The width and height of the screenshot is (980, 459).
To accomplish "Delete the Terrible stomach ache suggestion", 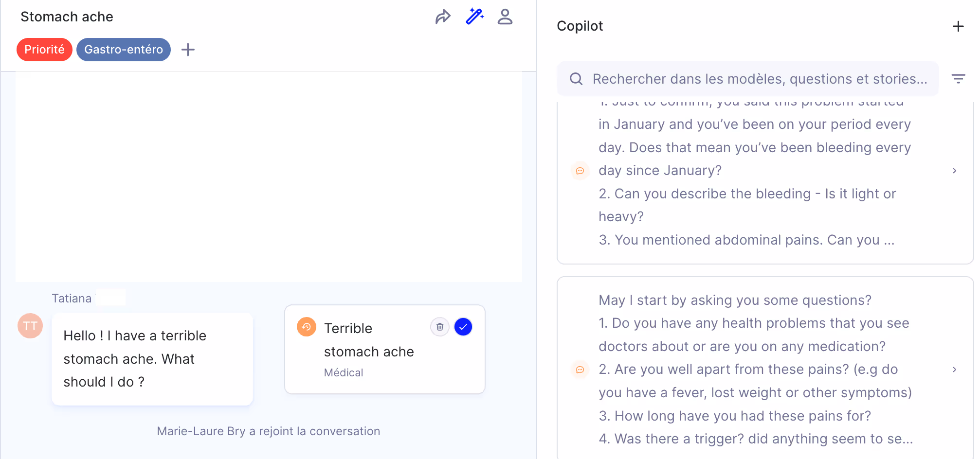I will coord(440,327).
